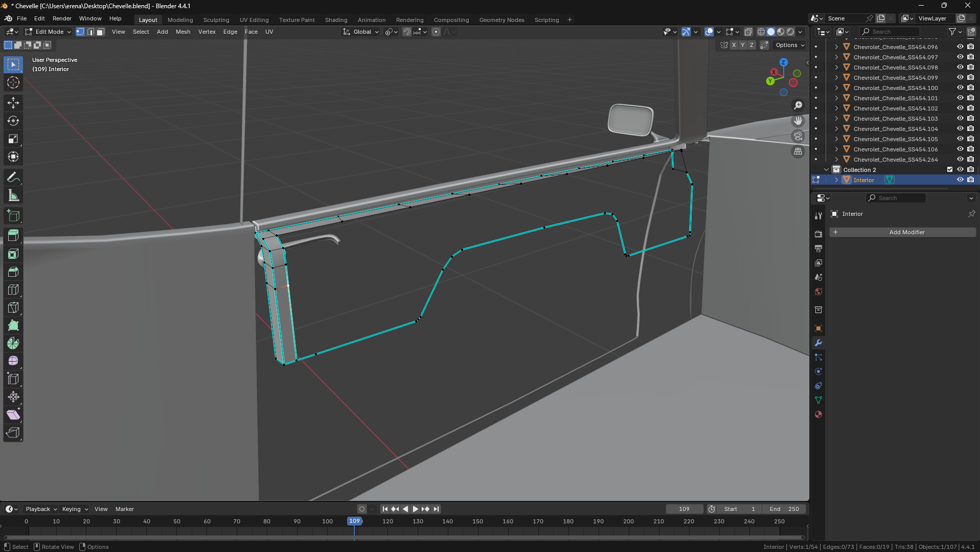The width and height of the screenshot is (980, 552).
Task: Toggle X axis mirror
Action: (x=734, y=45)
